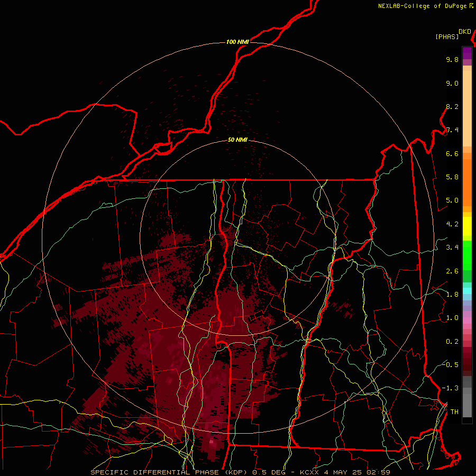Viewport: 476px width, 476px height.
Task: Click the 100 NMI range ring label
Action: 237,42
